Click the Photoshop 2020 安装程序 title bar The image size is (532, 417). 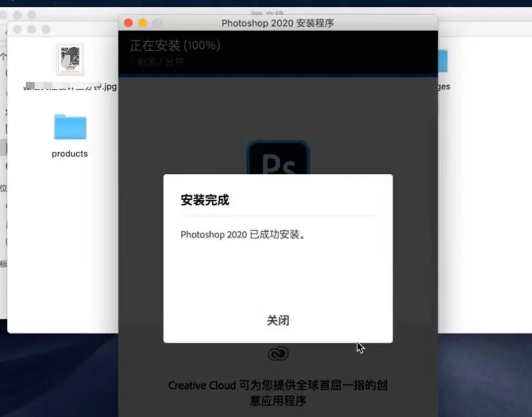(x=277, y=23)
